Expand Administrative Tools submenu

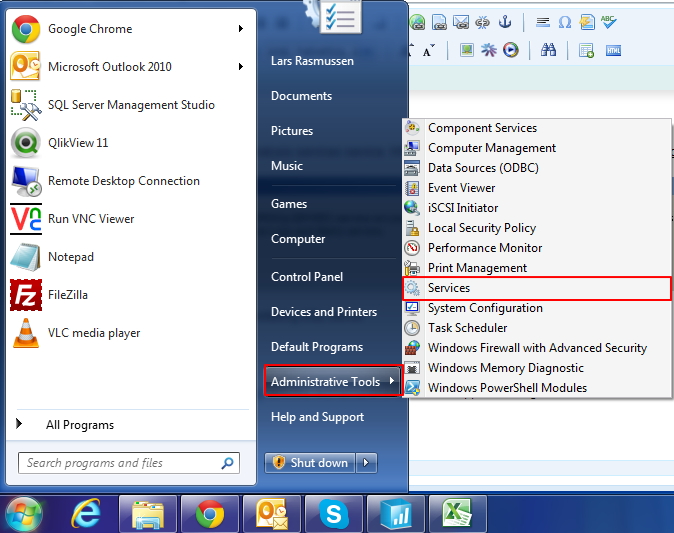333,381
